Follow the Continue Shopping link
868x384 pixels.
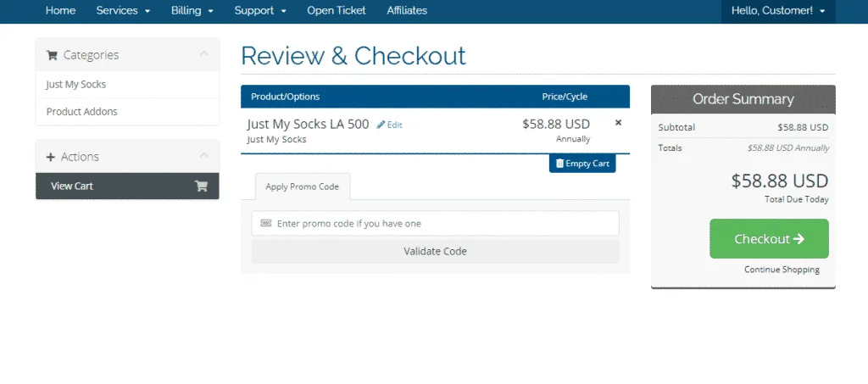click(782, 270)
